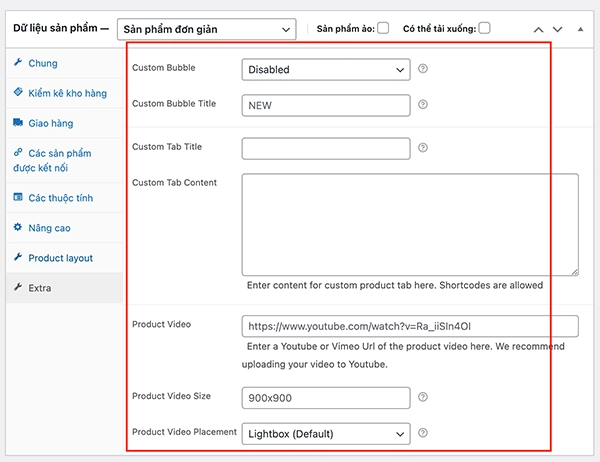This screenshot has height=462, width=600.
Task: Click help icon next to Custom Bubble Title
Action: pyautogui.click(x=423, y=104)
